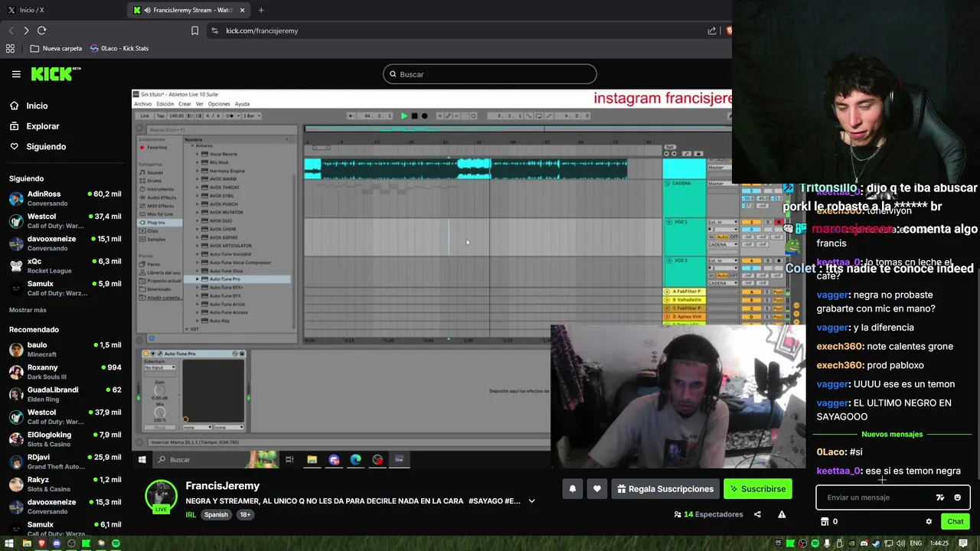Fold the CADENA track

click(x=668, y=184)
